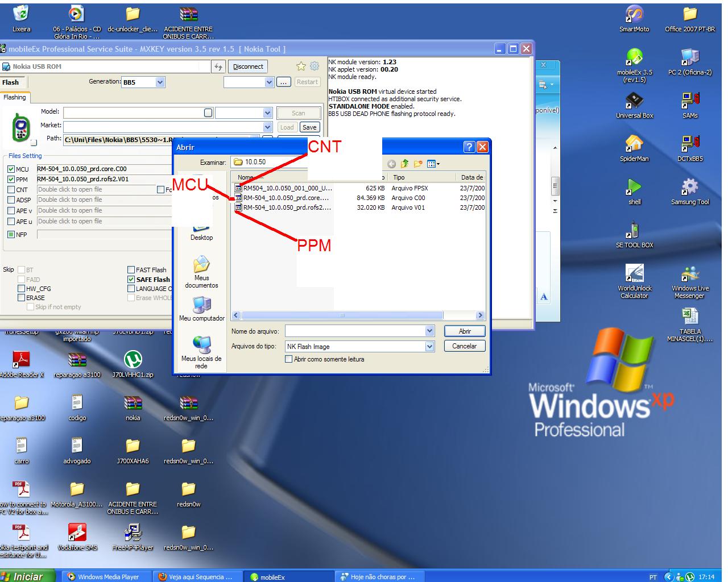This screenshot has height=582, width=728.
Task: Click the green Nokia phone flashing icon
Action: (x=21, y=127)
